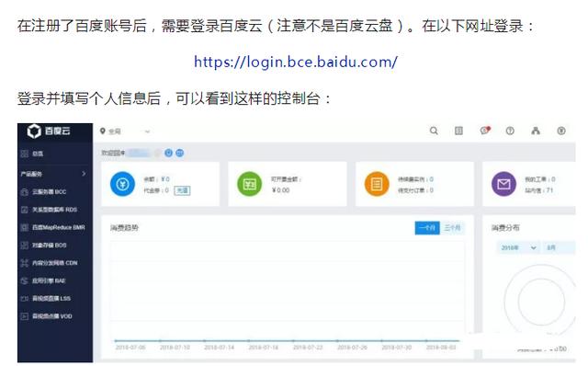The image size is (588, 366).
Task: Click second blue badge icon after welcome text
Action: click(x=180, y=153)
